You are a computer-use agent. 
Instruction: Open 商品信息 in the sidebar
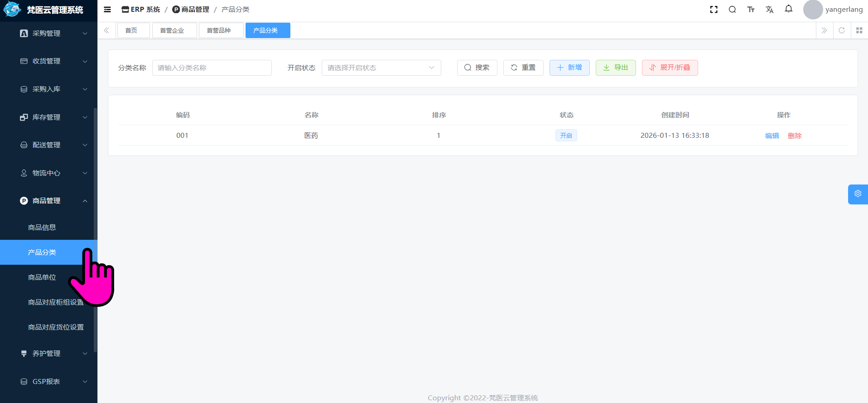tap(42, 228)
